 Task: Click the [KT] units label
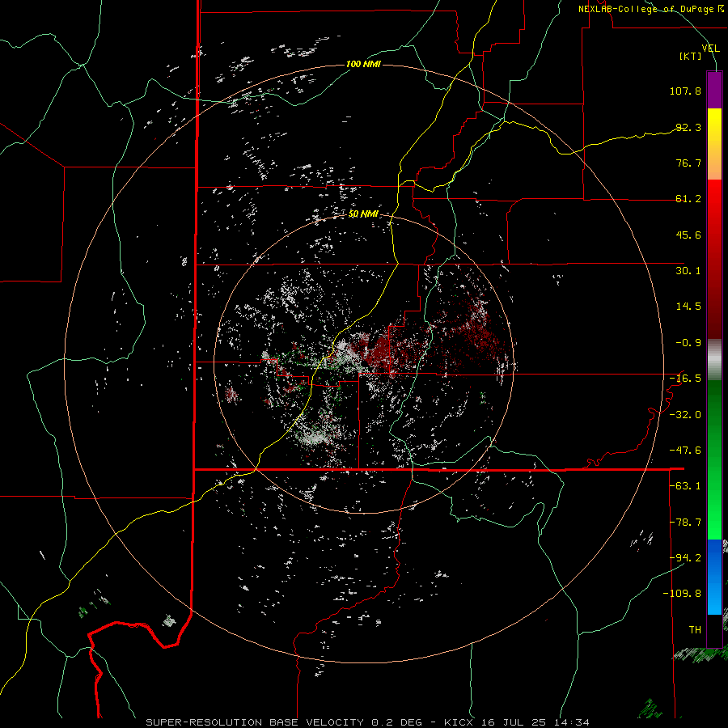pos(690,56)
